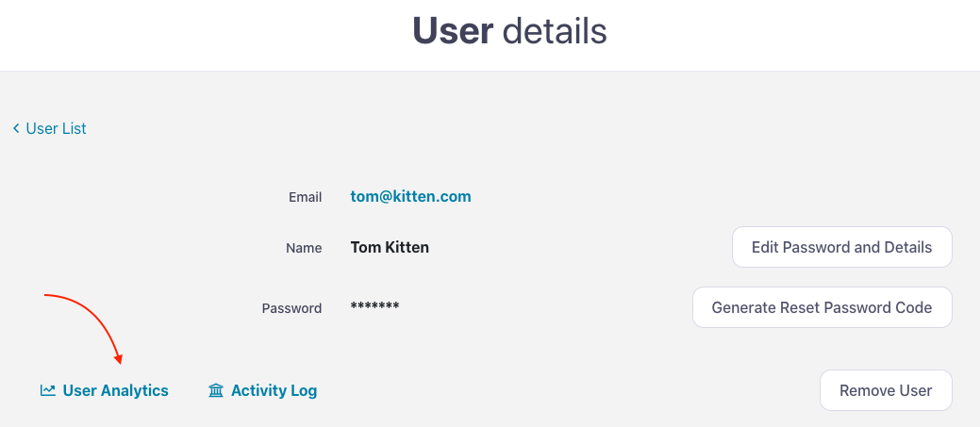Click the empty white header area left of title
This screenshot has width=980, height=427.
(x=189, y=34)
